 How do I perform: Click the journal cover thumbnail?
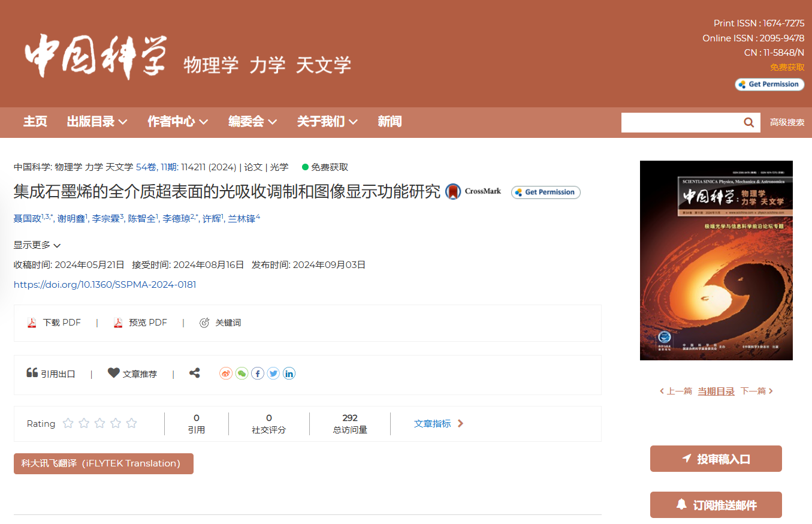[x=716, y=260]
